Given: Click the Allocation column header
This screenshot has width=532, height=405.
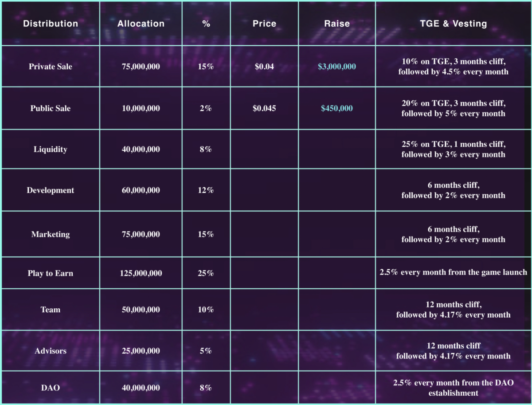Looking at the screenshot, I should (x=141, y=24).
